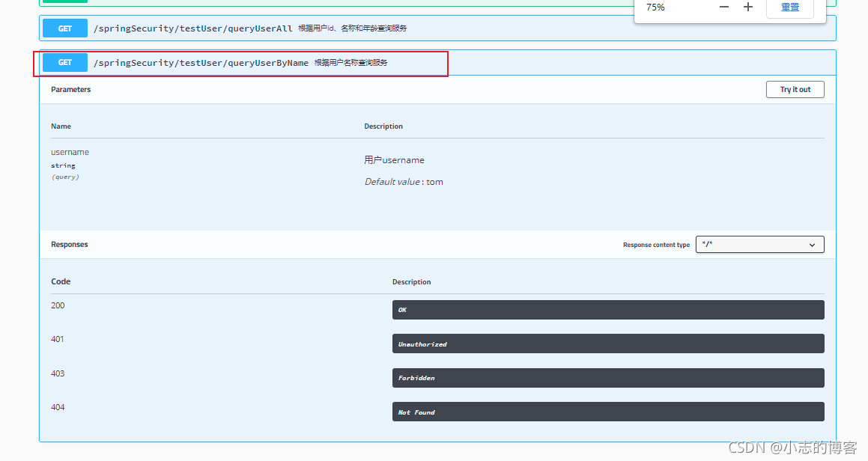Click the /springSecurity/testUser/queryUserAll path text

tap(192, 28)
